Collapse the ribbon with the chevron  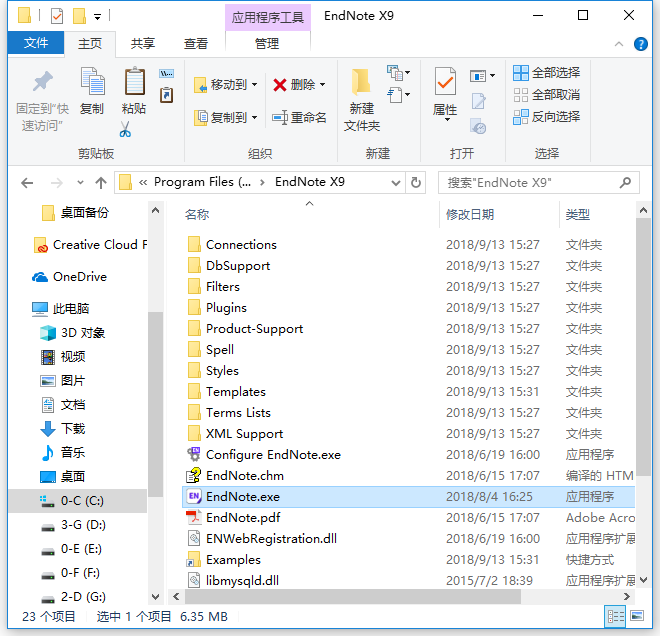pyautogui.click(x=619, y=44)
